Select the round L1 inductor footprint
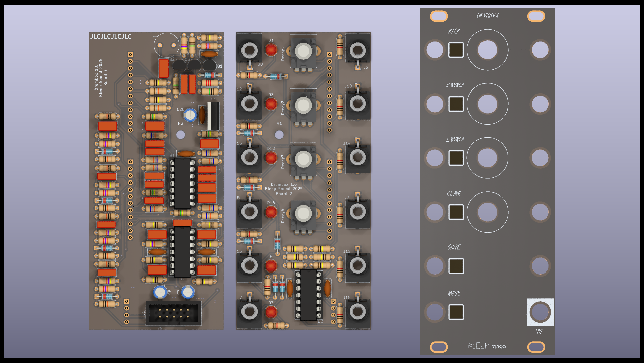The height and width of the screenshot is (363, 644). [x=167, y=45]
